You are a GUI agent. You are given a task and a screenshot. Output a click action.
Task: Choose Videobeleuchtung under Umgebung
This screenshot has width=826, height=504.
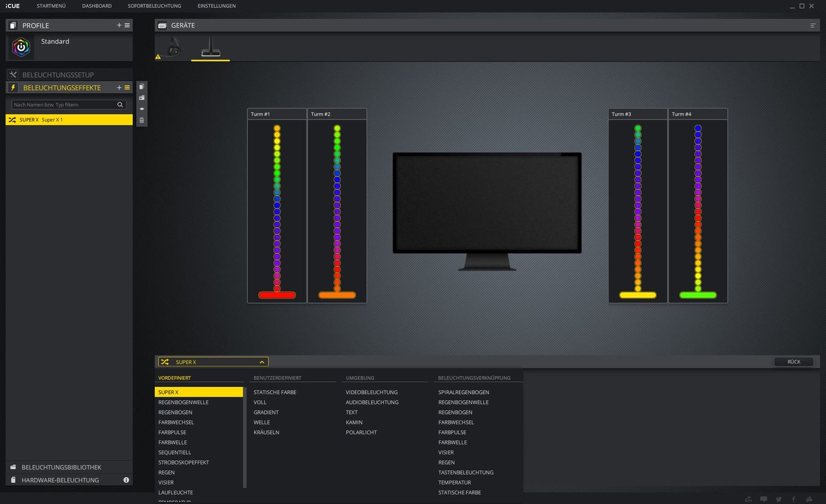372,392
